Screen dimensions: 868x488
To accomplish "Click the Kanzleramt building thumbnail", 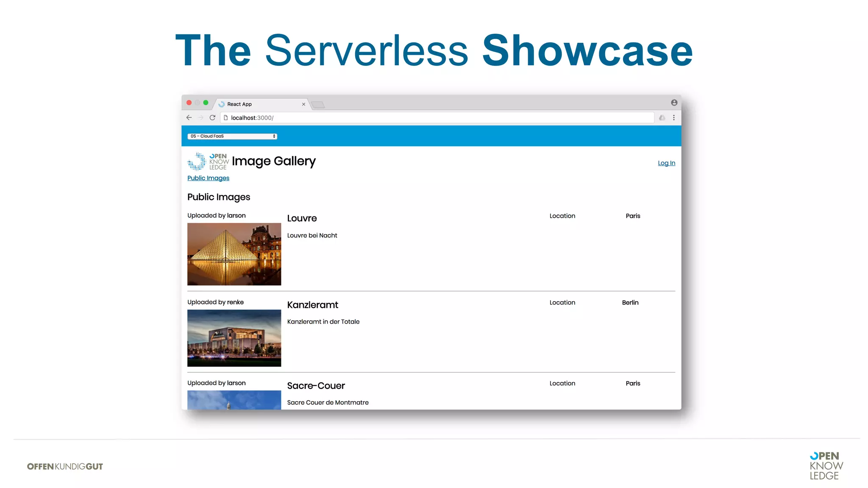I will pyautogui.click(x=234, y=338).
